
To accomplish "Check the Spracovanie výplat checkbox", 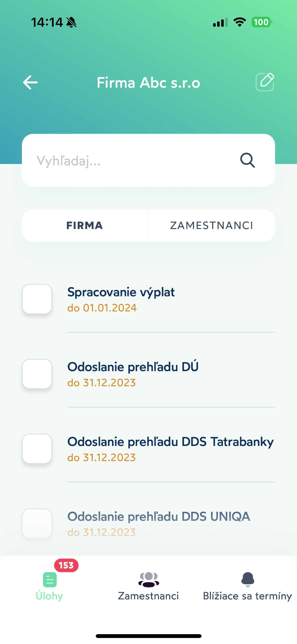I will pos(37,299).
